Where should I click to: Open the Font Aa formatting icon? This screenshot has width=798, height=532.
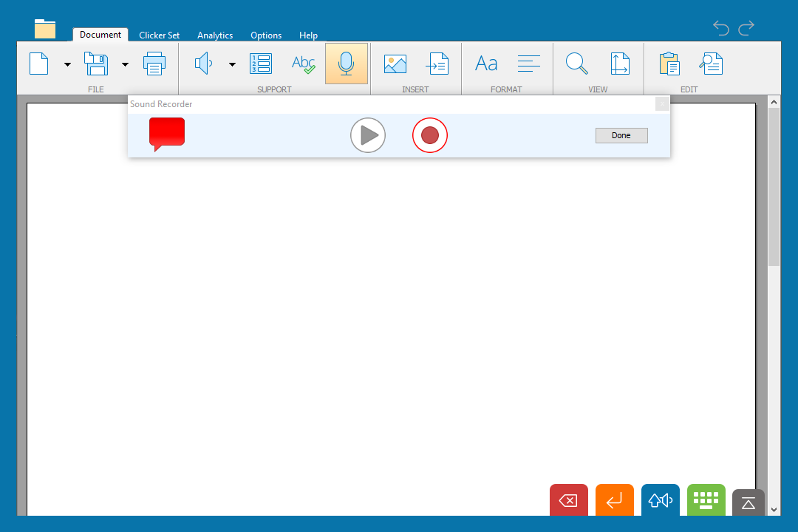pyautogui.click(x=486, y=64)
